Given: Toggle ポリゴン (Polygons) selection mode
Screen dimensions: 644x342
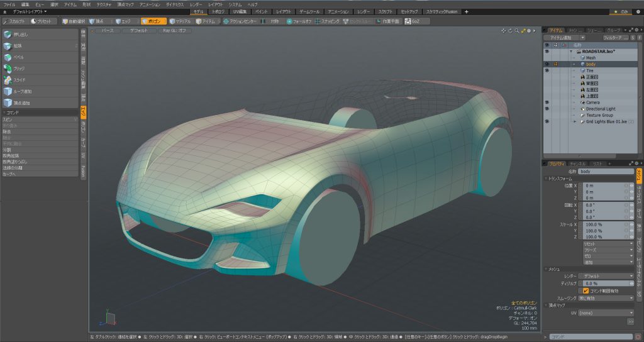Looking at the screenshot, I should [153, 21].
